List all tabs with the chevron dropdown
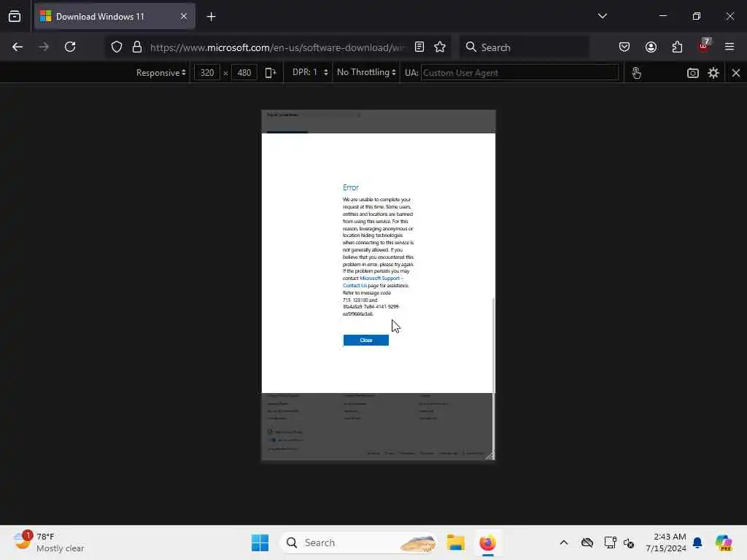Screen dimensions: 747x560 [602, 16]
